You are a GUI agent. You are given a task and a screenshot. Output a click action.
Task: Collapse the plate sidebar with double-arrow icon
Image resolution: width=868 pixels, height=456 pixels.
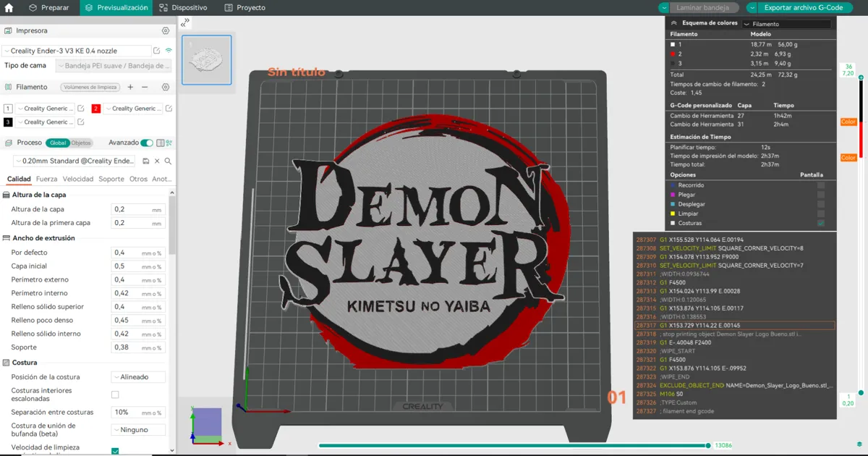pos(186,22)
